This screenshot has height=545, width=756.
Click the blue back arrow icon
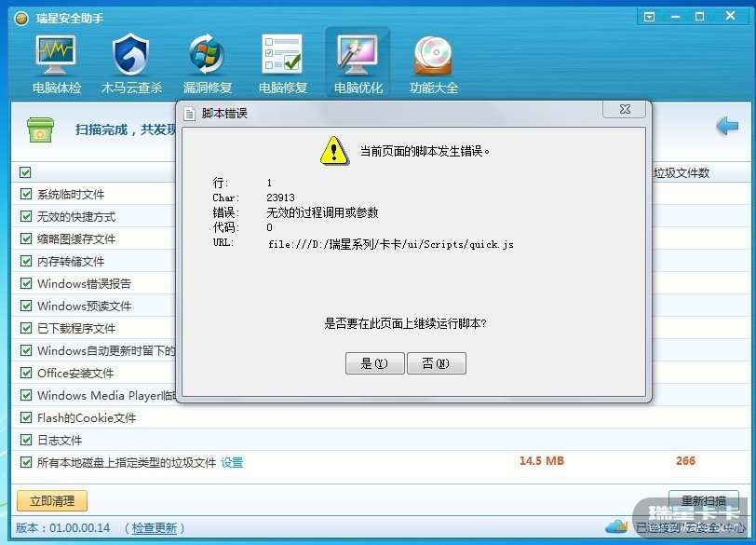click(x=727, y=127)
